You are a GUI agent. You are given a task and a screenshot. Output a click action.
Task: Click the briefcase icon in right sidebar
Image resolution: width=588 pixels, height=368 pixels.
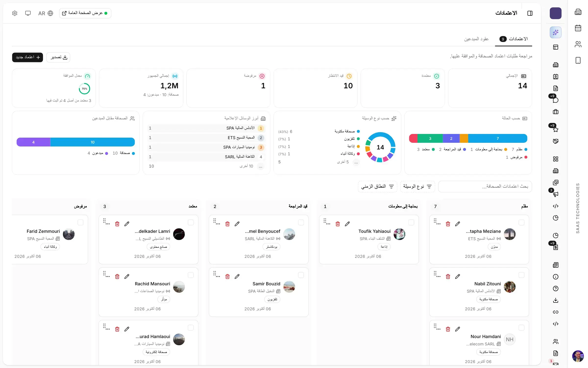[555, 112]
